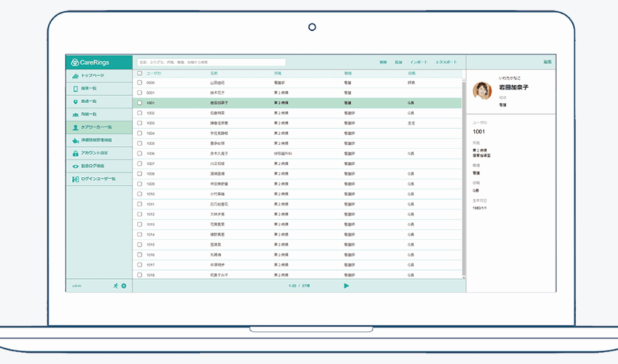Toggle the select-all checkbox in table header
This screenshot has height=364, width=618.
(139, 73)
